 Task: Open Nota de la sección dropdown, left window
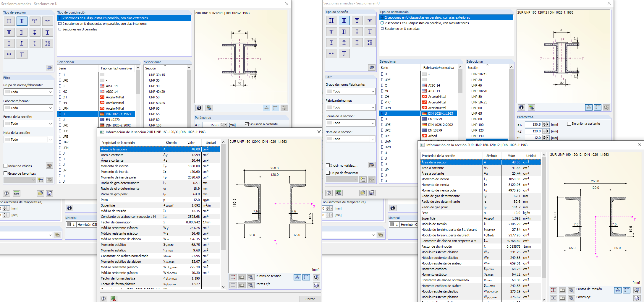(28, 139)
